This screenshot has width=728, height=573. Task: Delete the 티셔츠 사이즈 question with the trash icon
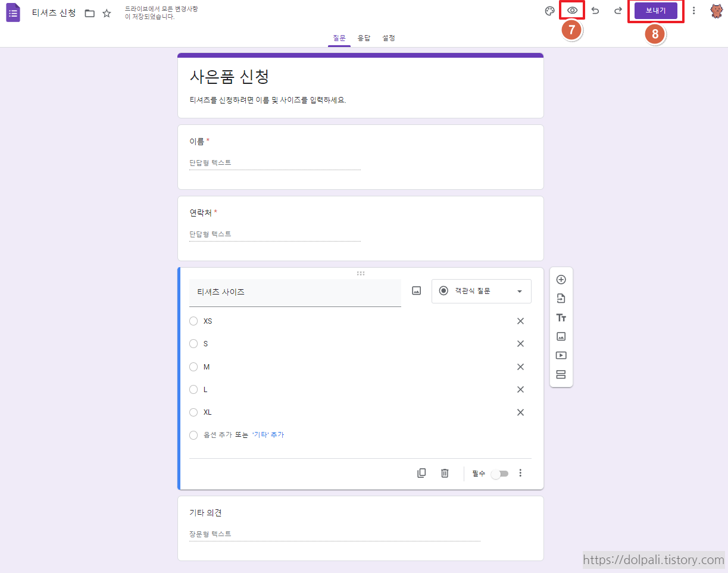tap(444, 472)
